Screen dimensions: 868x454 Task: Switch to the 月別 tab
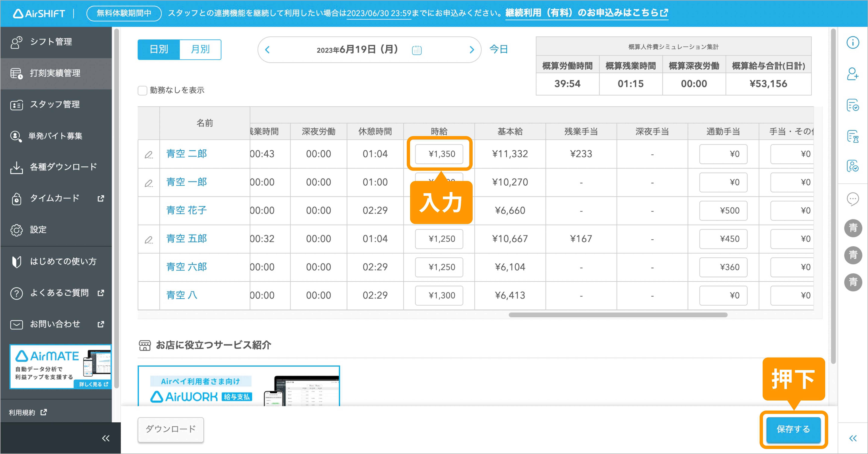coord(200,49)
